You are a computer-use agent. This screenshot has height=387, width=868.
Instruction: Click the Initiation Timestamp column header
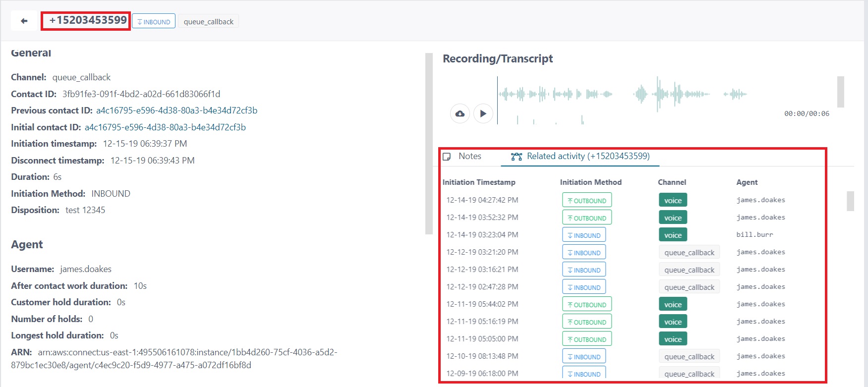click(x=479, y=182)
